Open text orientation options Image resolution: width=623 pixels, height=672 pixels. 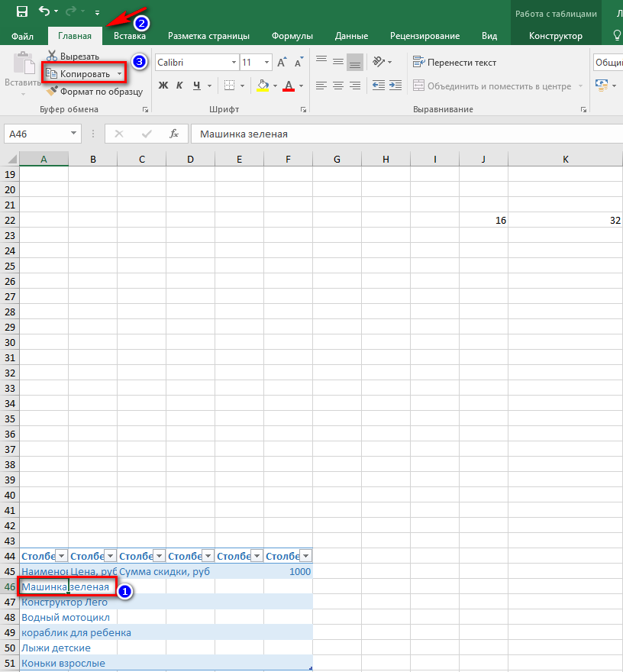tap(381, 62)
